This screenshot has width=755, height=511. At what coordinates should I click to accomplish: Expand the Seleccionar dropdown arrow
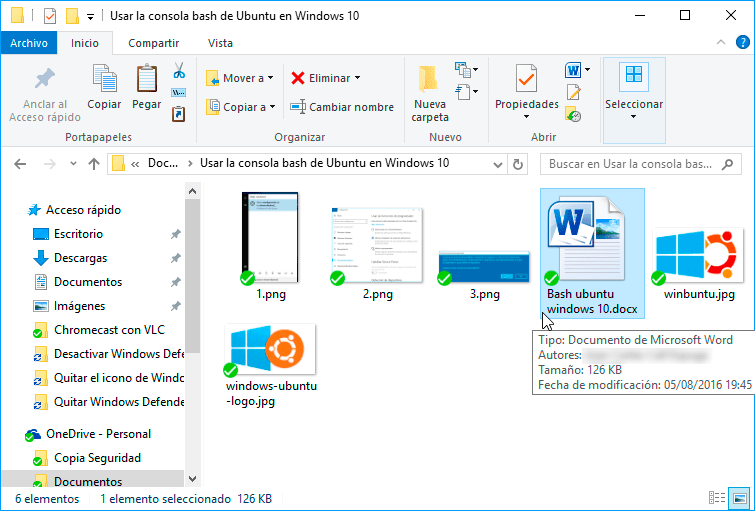click(x=634, y=117)
